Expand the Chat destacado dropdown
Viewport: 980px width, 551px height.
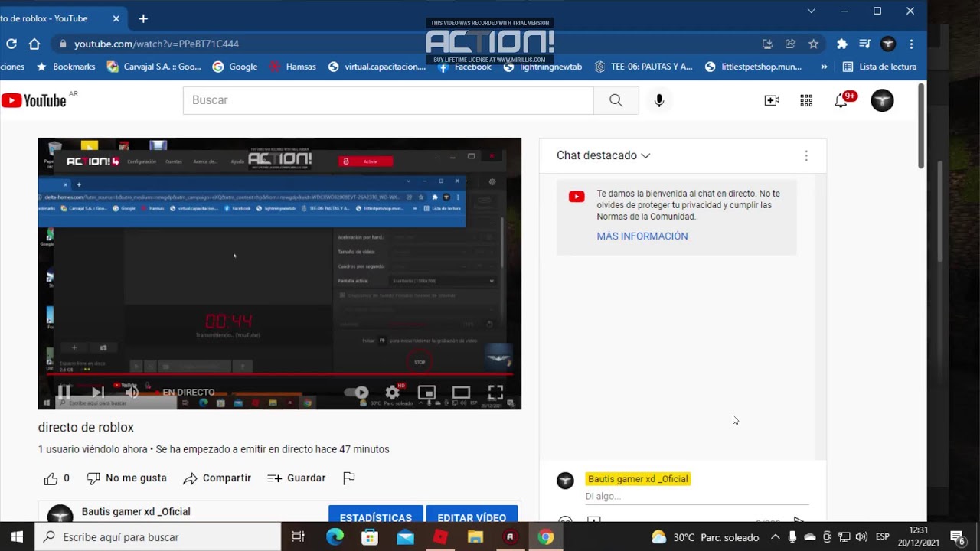tap(603, 155)
